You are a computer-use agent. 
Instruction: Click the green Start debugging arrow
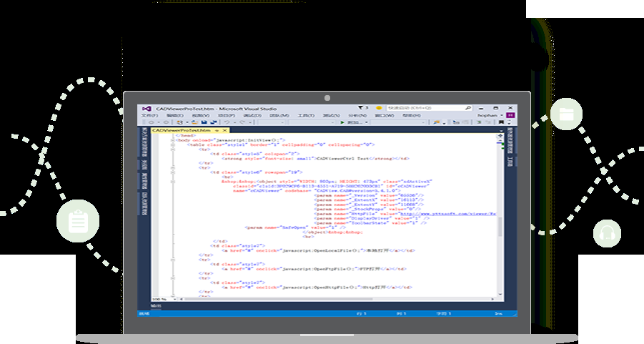[x=342, y=122]
